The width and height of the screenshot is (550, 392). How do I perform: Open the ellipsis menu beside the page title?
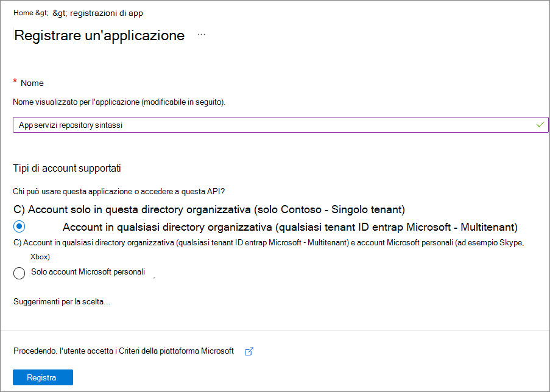[x=201, y=35]
